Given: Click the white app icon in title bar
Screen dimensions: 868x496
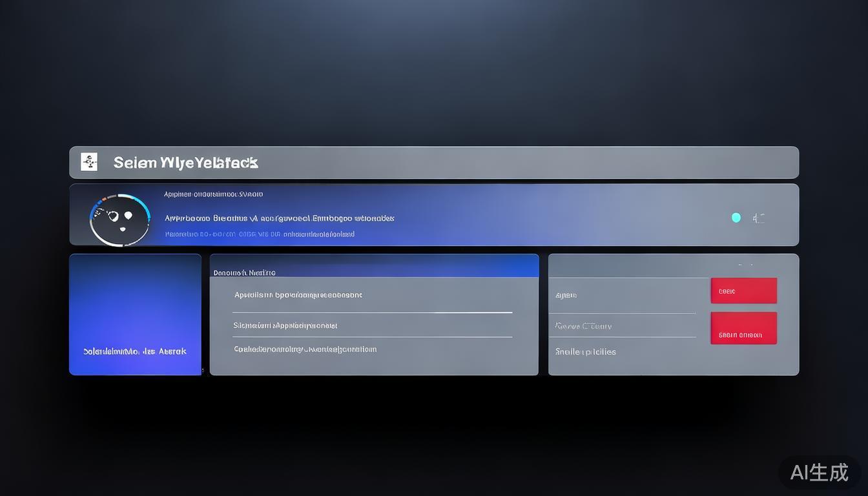Looking at the screenshot, I should pyautogui.click(x=89, y=162).
